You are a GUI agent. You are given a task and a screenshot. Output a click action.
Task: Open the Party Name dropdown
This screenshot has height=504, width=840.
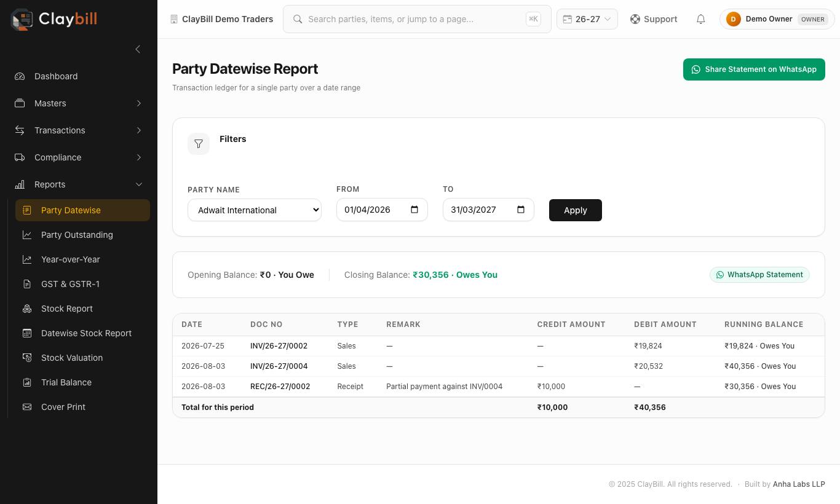pos(255,210)
